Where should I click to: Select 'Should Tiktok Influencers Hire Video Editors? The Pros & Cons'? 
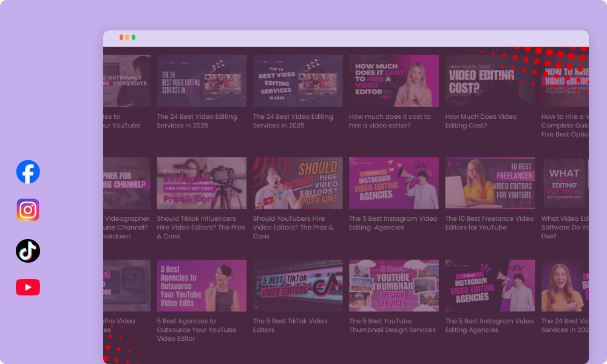tap(202, 227)
